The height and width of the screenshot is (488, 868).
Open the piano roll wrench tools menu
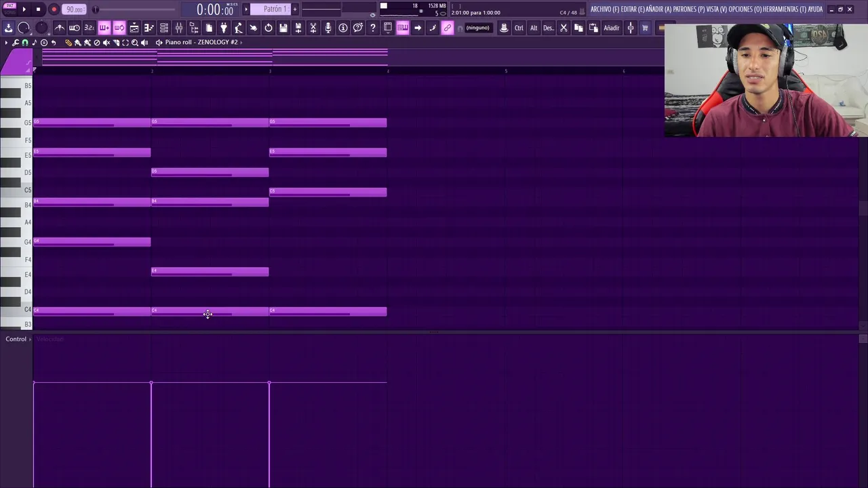pyautogui.click(x=15, y=43)
